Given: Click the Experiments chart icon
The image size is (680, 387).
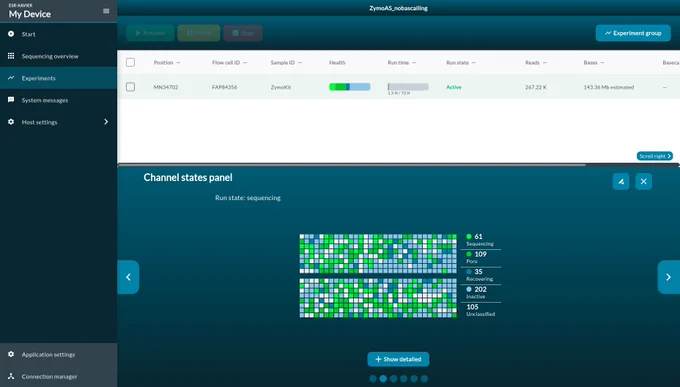Looking at the screenshot, I should tap(11, 78).
